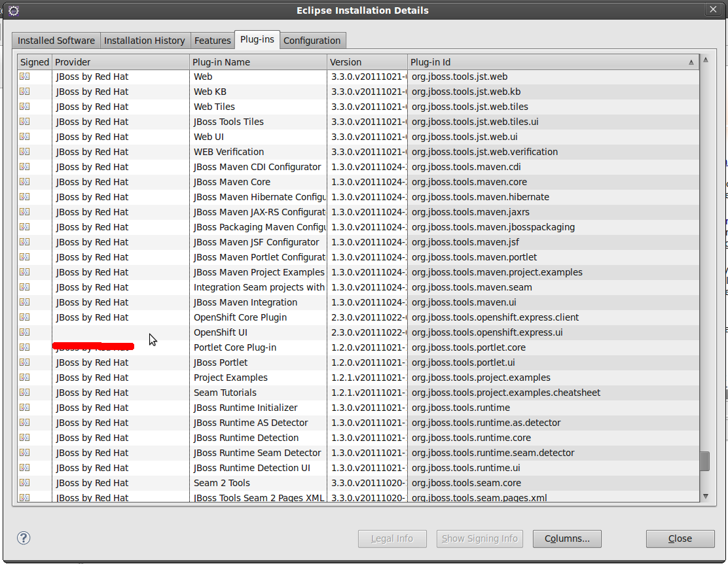Select org.jboss.tools.runtime.core id cell
Viewport: 728px width, 564px height.
471,438
